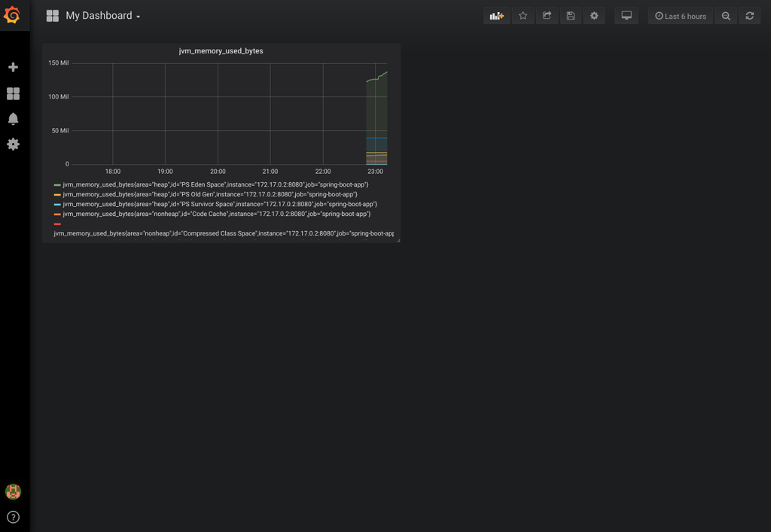Toggle the Code Cache legend series
The image size is (771, 532).
tap(217, 214)
